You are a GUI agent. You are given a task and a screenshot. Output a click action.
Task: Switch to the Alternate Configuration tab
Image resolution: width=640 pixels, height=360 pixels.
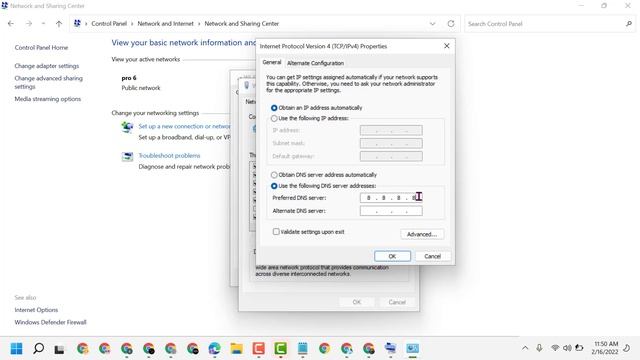[316, 63]
